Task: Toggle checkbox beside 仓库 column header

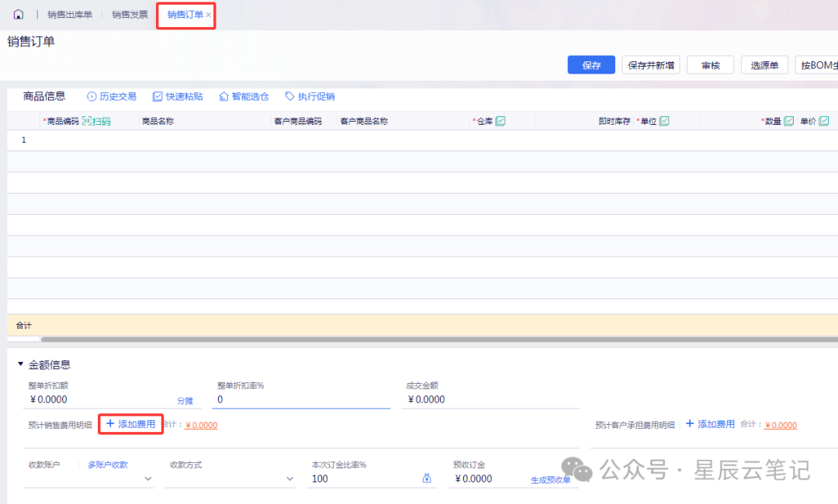Action: pyautogui.click(x=500, y=121)
